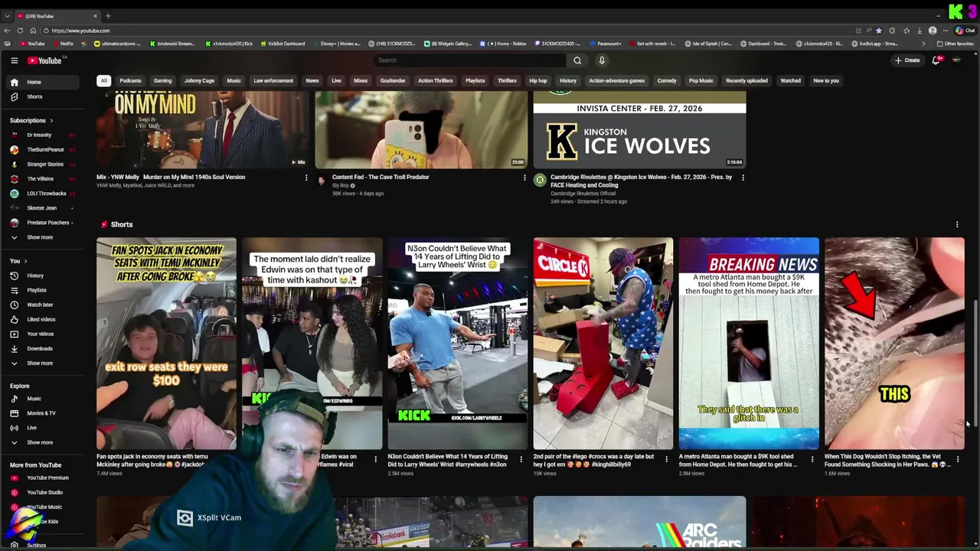Open LOL! Throwbacks channel subscription

(44, 194)
